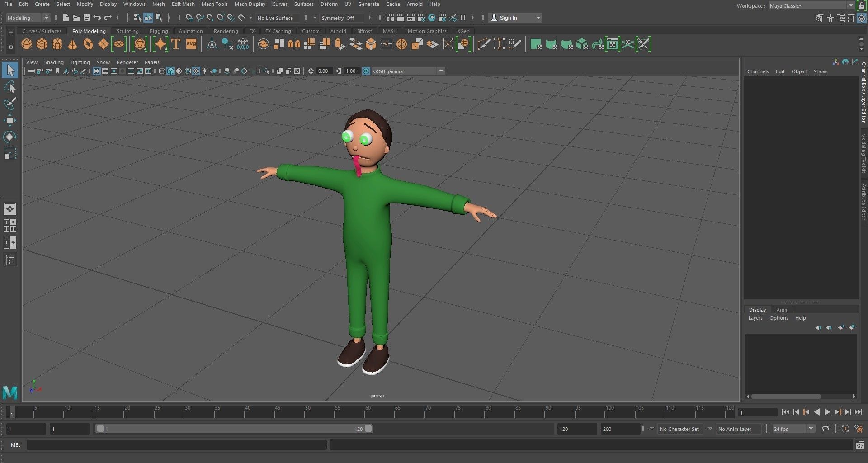
Task: Select the Lasso tool in the toolbox
Action: pyautogui.click(x=10, y=87)
